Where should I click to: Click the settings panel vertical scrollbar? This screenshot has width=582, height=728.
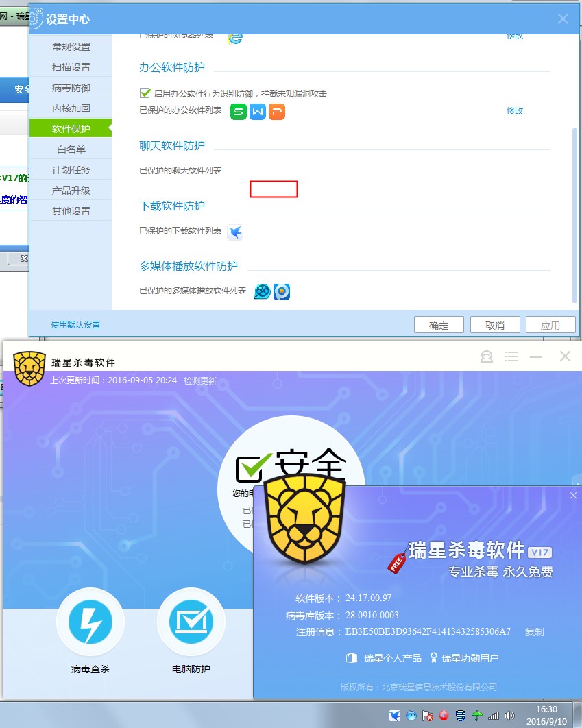pyautogui.click(x=574, y=216)
